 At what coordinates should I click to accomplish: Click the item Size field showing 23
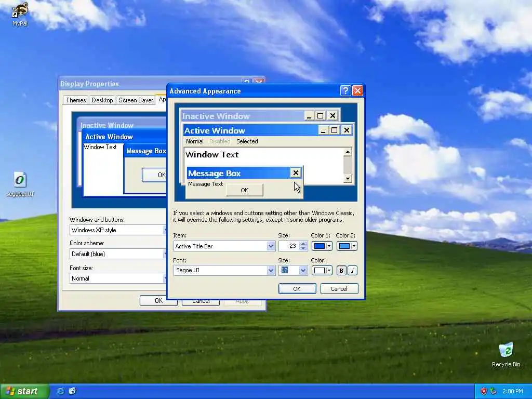(x=289, y=246)
